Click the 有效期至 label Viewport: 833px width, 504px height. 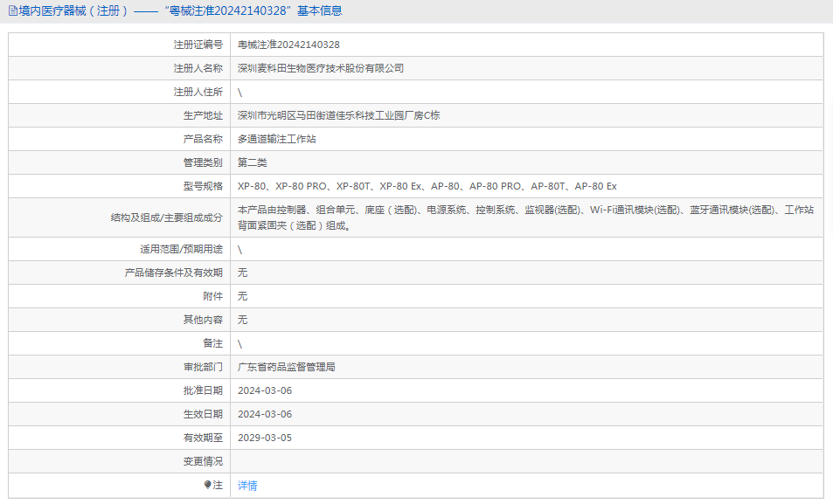coord(203,438)
